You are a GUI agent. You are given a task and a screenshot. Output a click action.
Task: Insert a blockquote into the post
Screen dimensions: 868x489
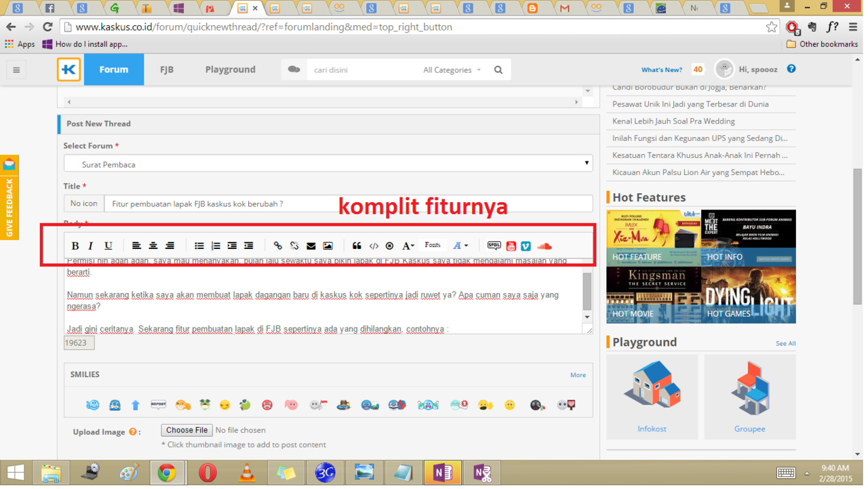coord(357,246)
